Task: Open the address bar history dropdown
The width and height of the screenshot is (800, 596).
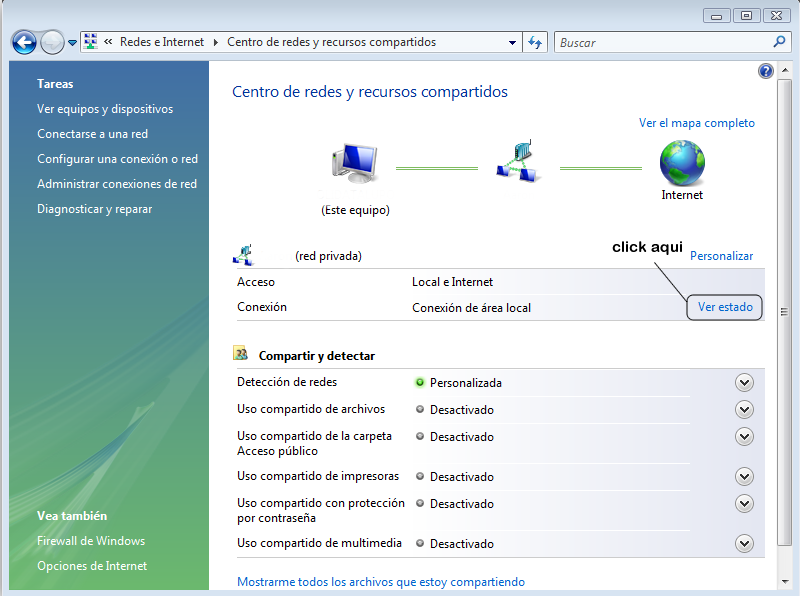Action: coord(512,43)
